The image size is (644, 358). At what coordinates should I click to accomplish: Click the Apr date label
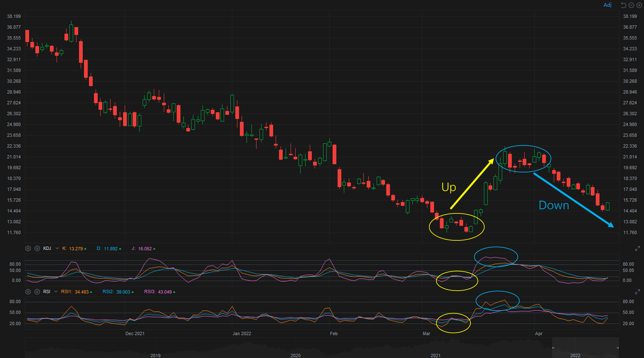(x=539, y=334)
